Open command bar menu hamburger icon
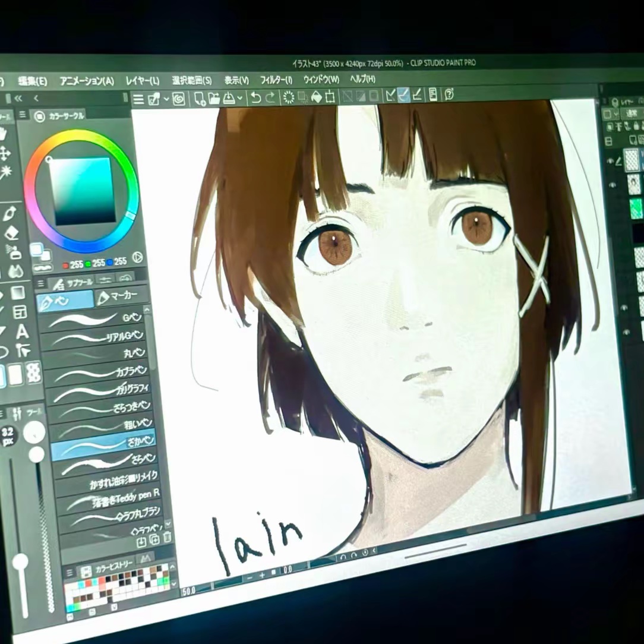Viewport: 644px width, 644px height. [138, 100]
